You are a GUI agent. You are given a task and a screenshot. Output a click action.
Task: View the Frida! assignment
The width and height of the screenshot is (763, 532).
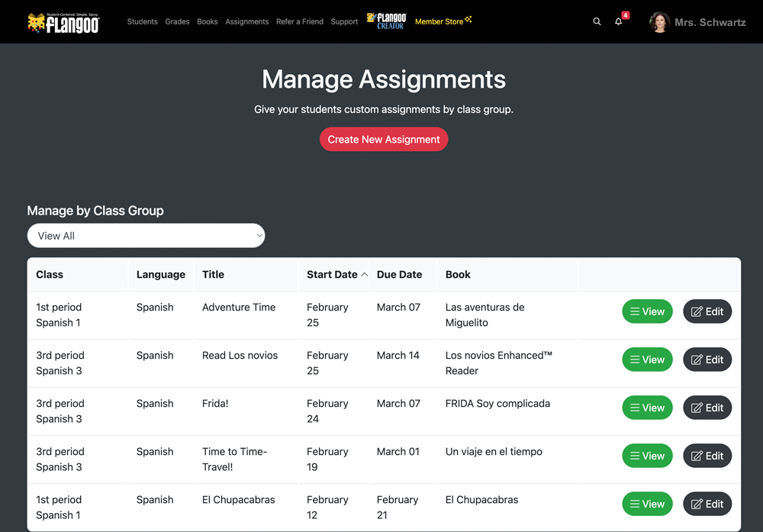click(x=647, y=408)
